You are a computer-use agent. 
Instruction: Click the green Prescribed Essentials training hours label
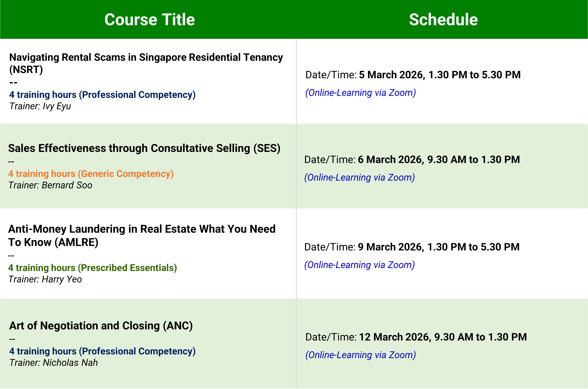(92, 268)
